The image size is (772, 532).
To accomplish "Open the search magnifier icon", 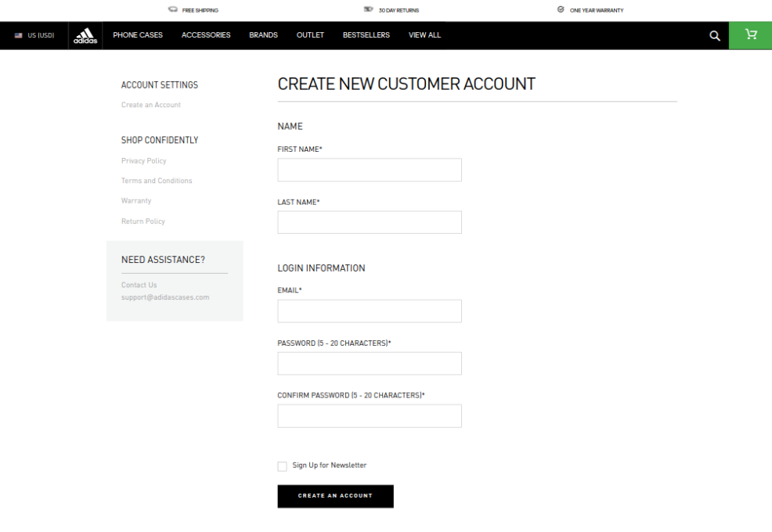I will (x=714, y=35).
